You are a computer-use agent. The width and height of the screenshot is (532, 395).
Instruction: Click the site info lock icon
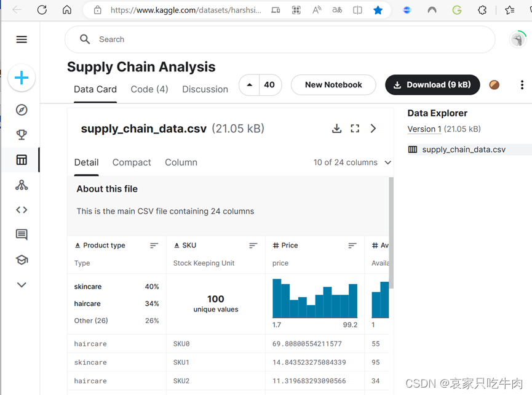tap(97, 10)
